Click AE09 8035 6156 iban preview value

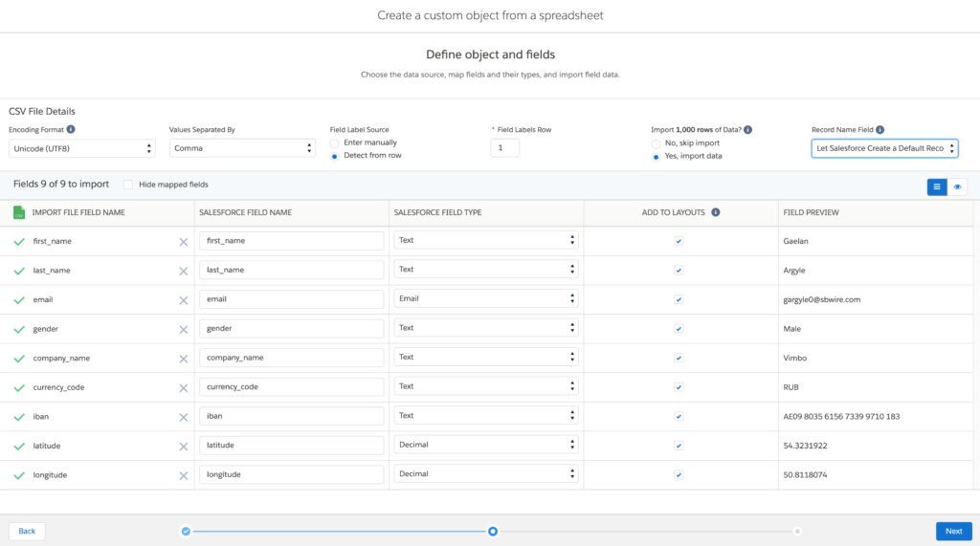[841, 417]
